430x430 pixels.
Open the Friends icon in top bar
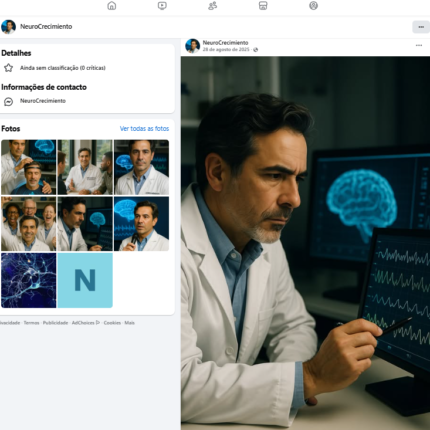(213, 6)
